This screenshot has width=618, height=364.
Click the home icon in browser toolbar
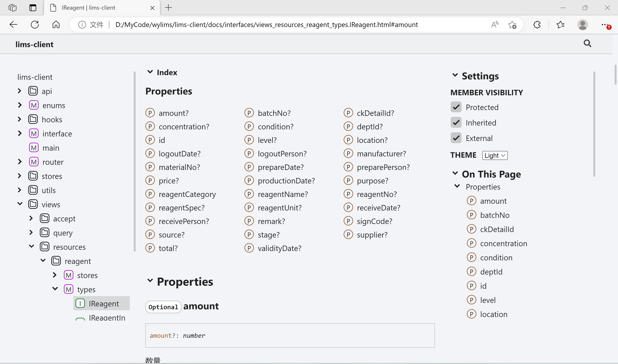click(x=56, y=24)
